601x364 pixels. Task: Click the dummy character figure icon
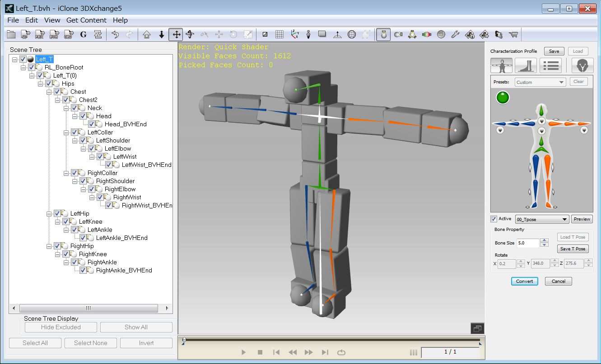click(308, 34)
